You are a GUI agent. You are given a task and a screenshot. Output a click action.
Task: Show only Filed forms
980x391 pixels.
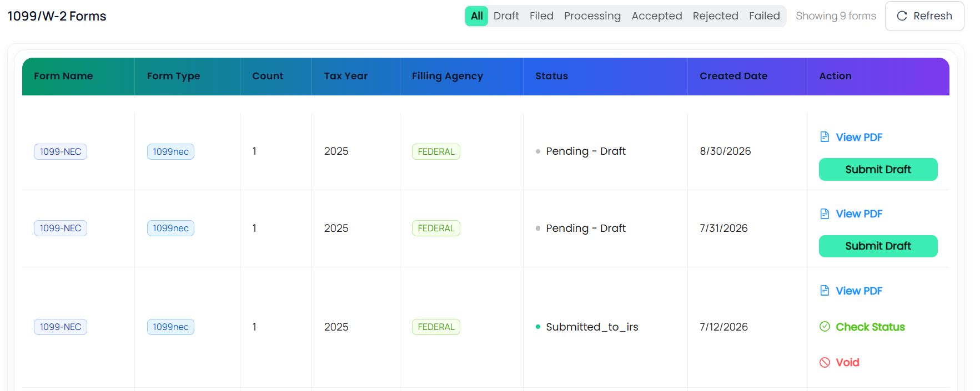(541, 16)
